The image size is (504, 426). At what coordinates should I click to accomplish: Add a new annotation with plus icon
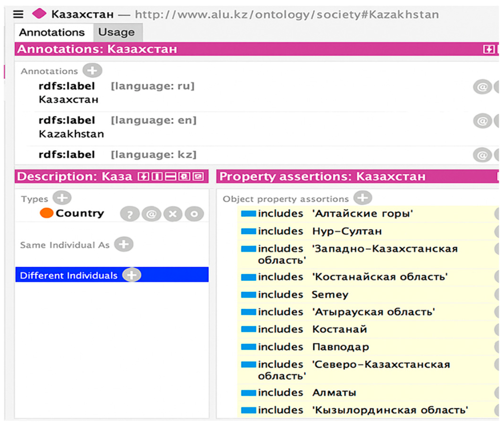[92, 71]
